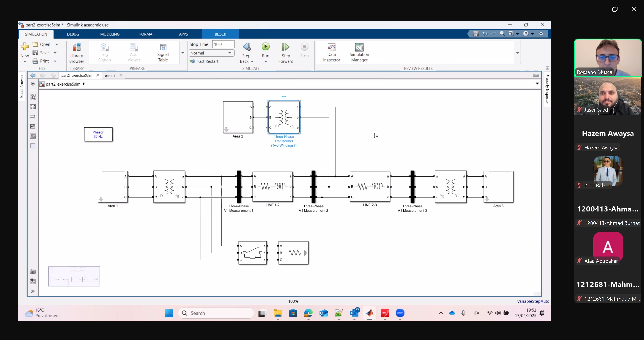The width and height of the screenshot is (644, 340).
Task: Select Rossano Musca video thumbnail
Action: click(x=608, y=58)
